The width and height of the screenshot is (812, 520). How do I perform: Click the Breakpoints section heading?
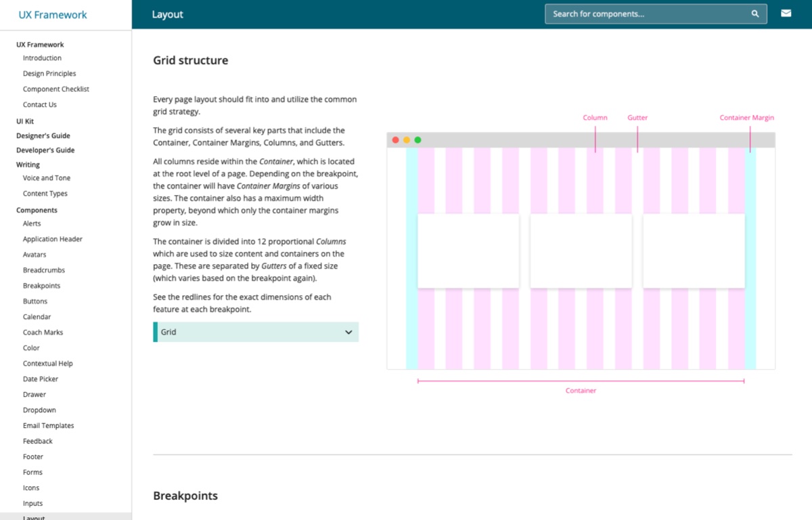pyautogui.click(x=185, y=496)
